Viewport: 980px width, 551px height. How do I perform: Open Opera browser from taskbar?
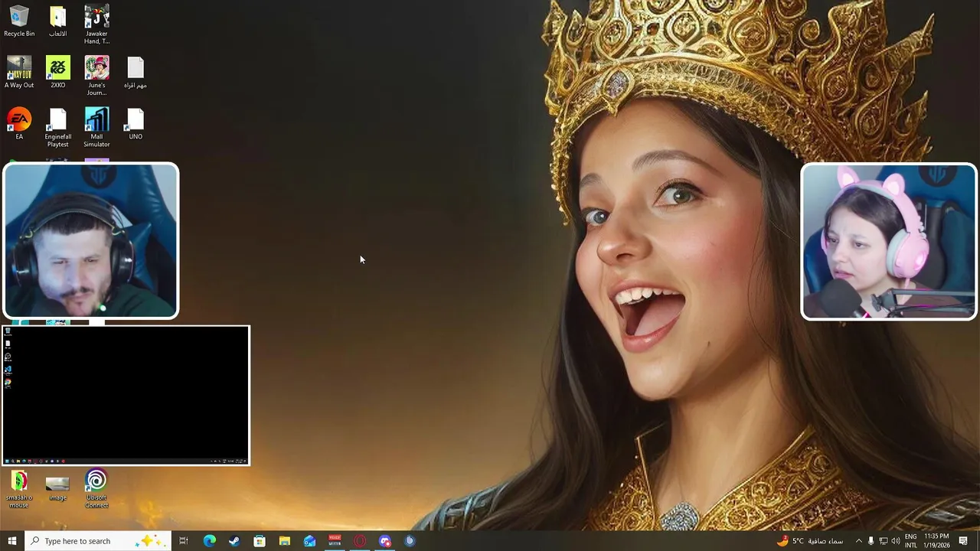(x=360, y=541)
